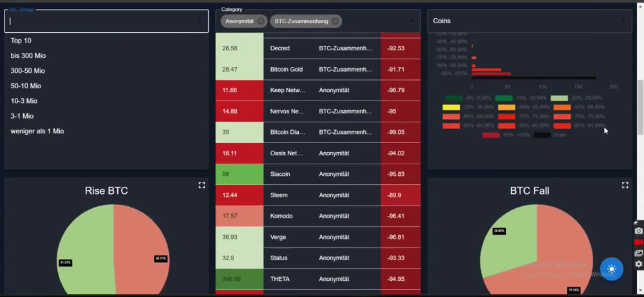Click the page vertical scrollbar thumb
This screenshot has height=297, width=644.
tap(640, 107)
